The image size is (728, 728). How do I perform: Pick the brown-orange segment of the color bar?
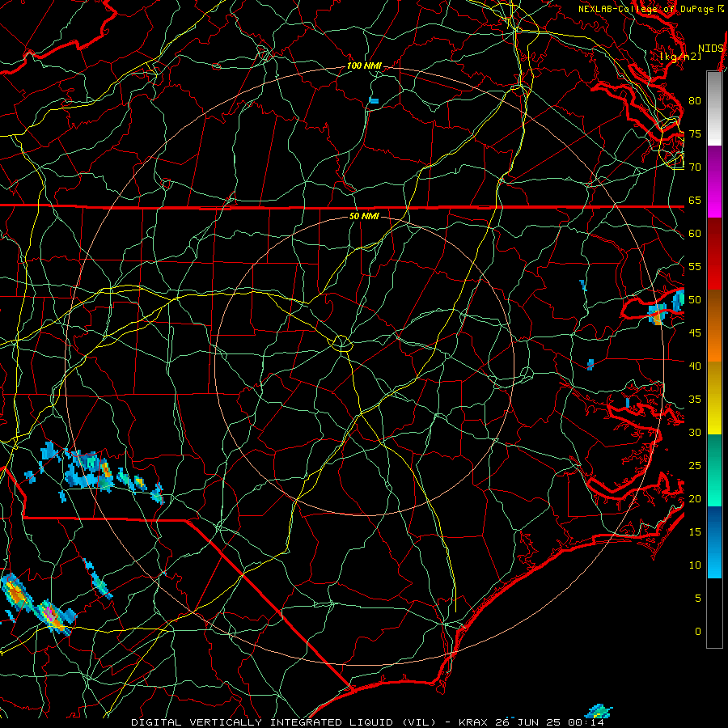coord(714,326)
